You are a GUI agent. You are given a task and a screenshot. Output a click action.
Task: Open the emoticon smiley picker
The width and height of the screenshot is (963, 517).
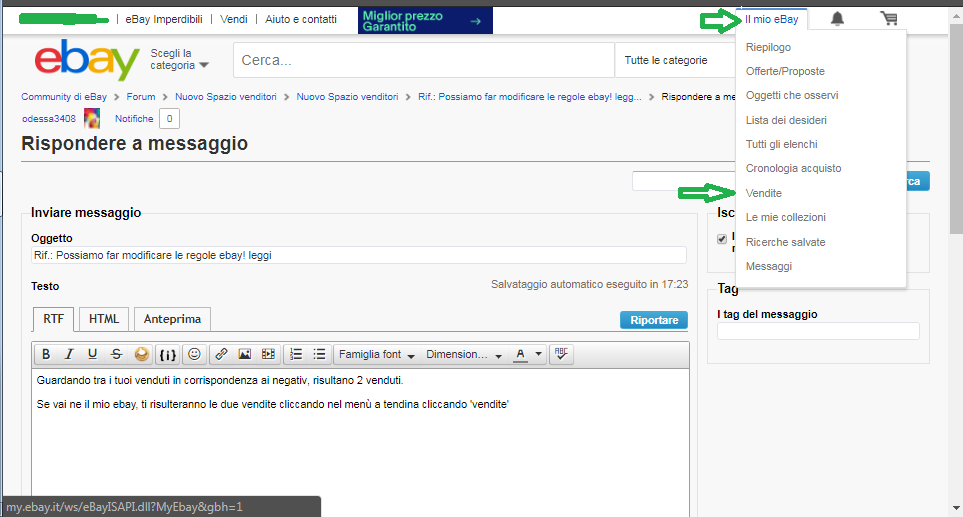tap(194, 354)
